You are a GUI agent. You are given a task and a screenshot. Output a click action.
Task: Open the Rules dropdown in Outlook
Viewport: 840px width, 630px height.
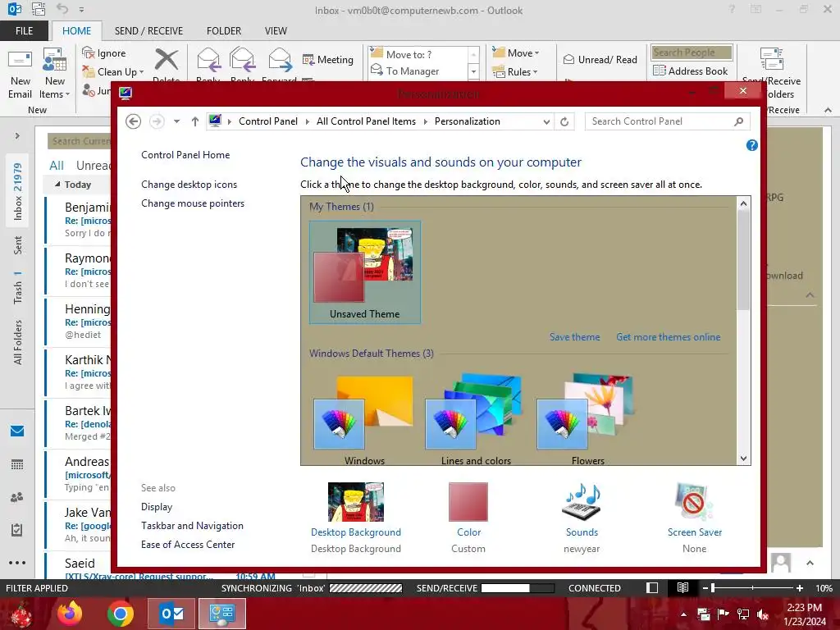pos(515,72)
